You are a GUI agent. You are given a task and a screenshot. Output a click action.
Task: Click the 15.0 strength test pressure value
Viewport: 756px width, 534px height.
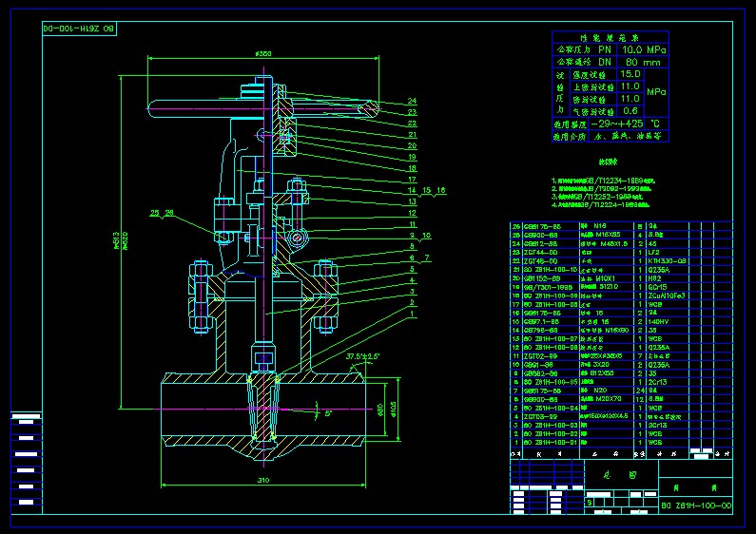(x=630, y=73)
